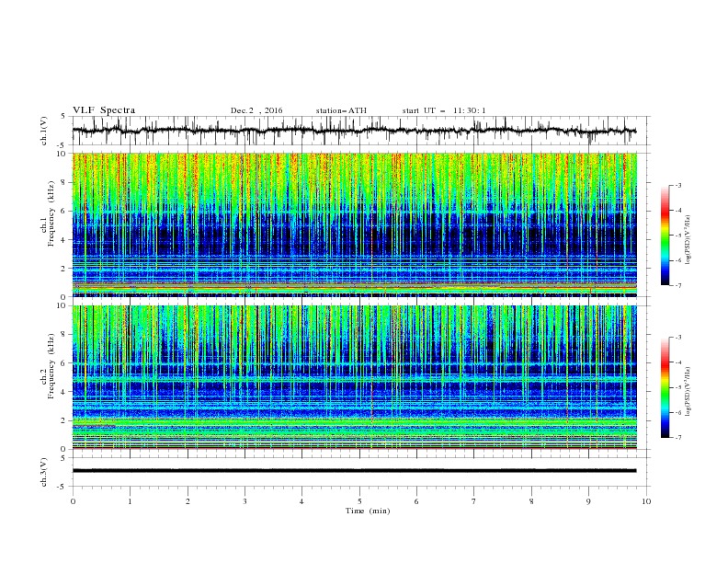Click inside the ch.2 spectrogram panel
Image resolution: width=728 pixels, height=563 pixels.
(x=354, y=377)
